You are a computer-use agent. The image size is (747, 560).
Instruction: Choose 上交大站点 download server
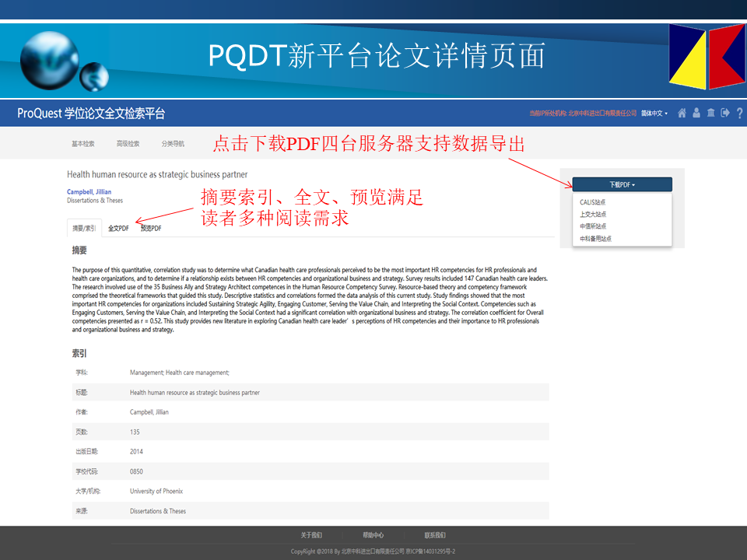tap(593, 214)
